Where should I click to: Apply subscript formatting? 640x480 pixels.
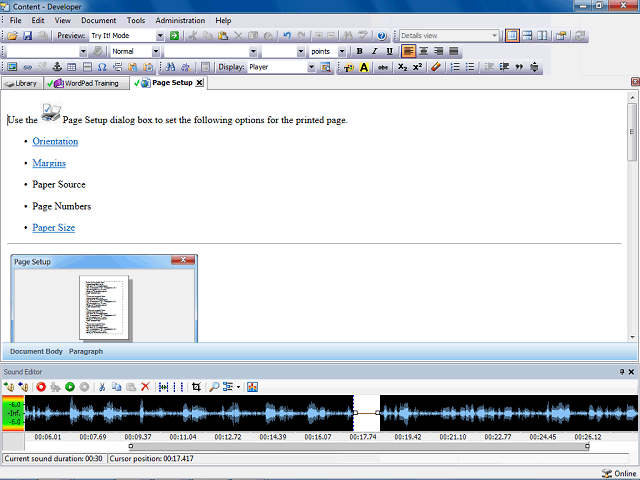(402, 67)
